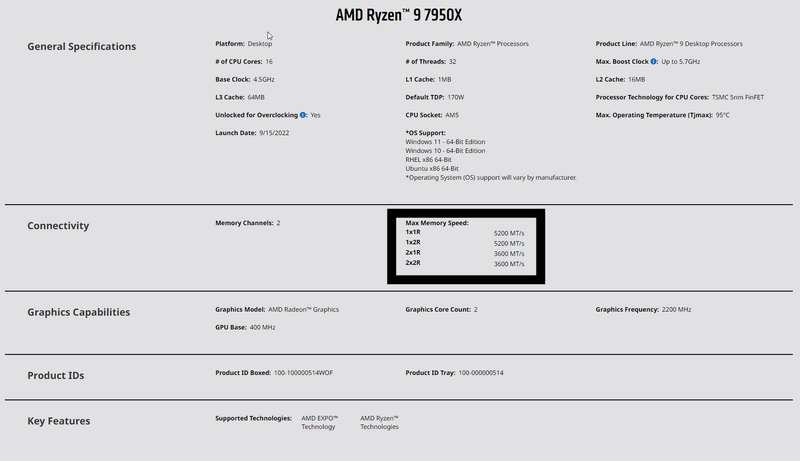Screen dimensions: 800x461
Task: Click the RHEL x86 64-Bit line
Action: pos(429,160)
